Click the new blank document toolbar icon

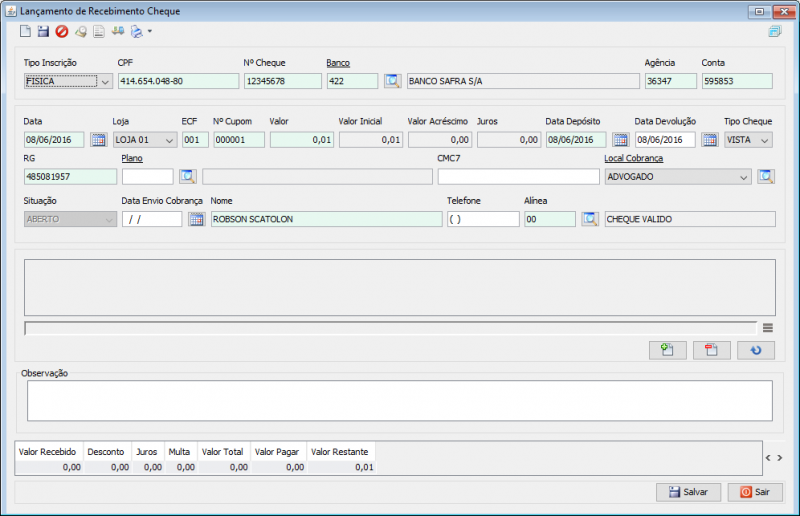point(25,31)
